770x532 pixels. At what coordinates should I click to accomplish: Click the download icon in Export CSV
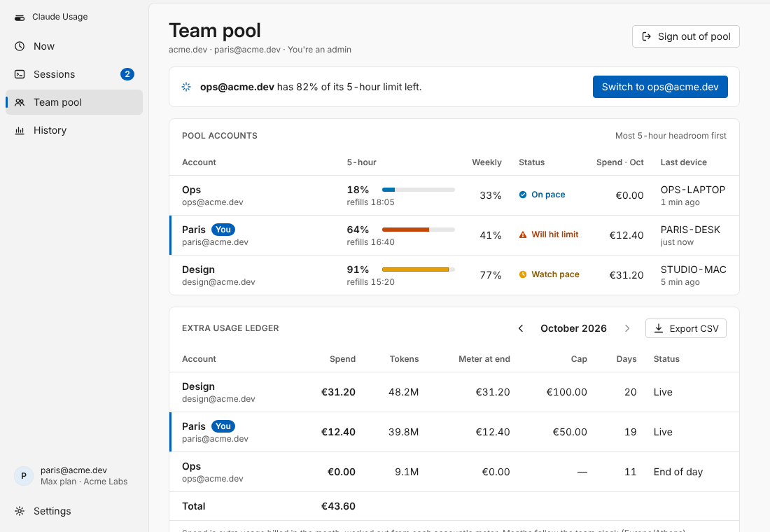659,328
